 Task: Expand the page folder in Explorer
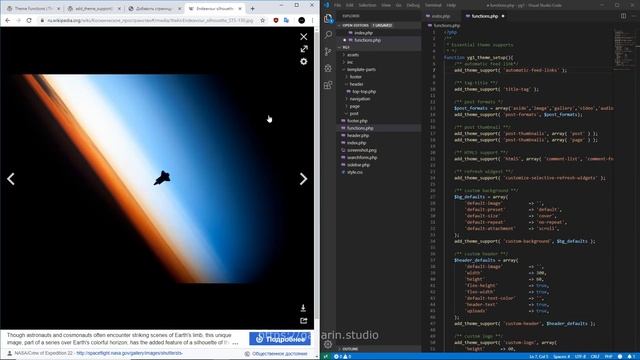pyautogui.click(x=354, y=106)
